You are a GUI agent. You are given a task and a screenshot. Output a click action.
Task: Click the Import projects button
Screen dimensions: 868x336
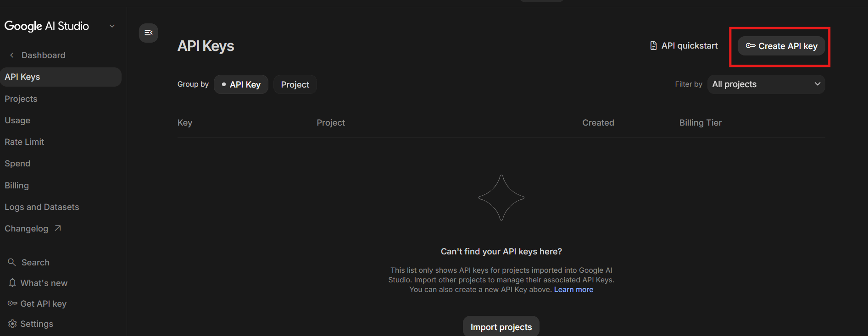(501, 326)
